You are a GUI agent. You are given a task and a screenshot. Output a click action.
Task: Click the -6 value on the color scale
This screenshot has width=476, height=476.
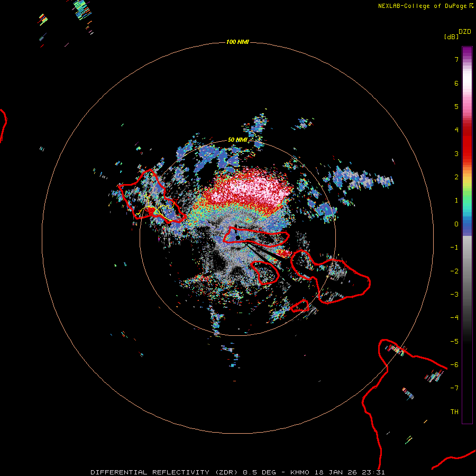(x=454, y=365)
